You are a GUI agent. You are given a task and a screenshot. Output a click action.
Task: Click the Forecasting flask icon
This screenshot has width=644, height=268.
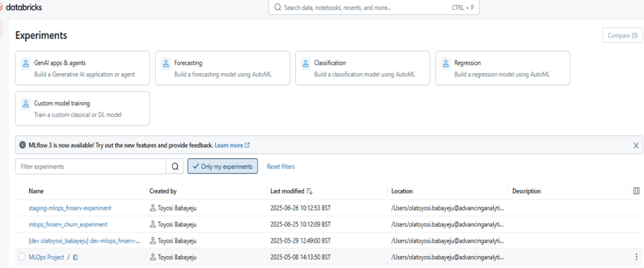[166, 63]
